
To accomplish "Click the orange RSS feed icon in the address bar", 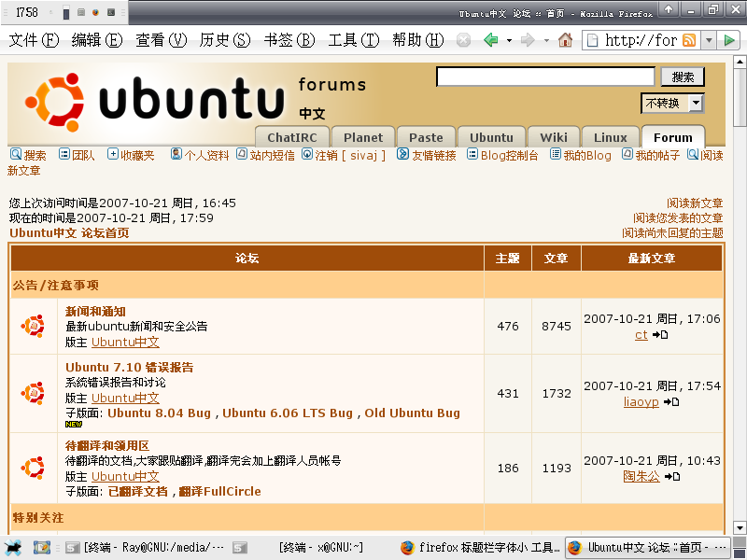I will pos(689,40).
